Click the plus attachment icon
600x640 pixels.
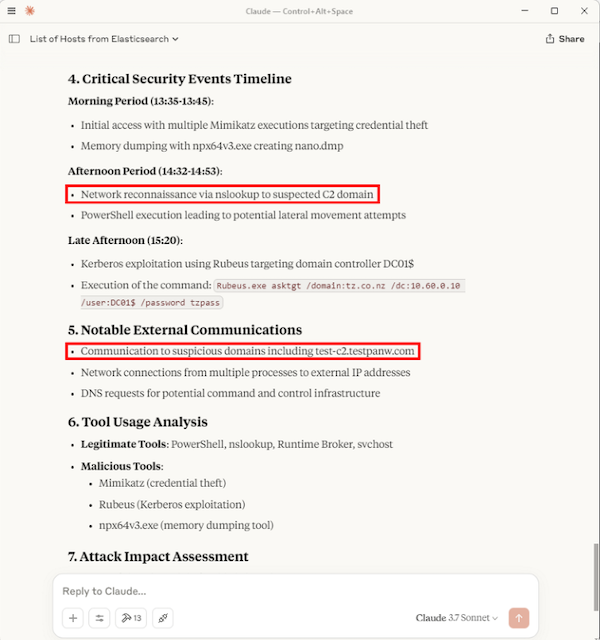(73, 618)
